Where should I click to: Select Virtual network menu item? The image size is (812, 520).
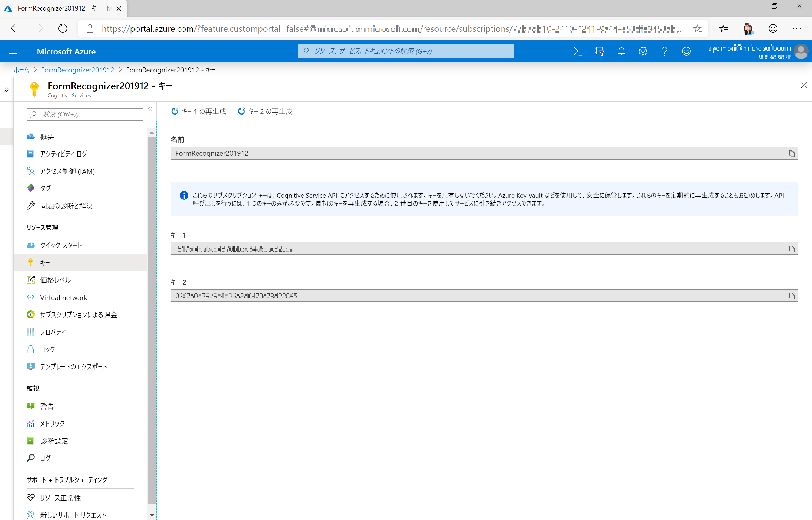click(x=63, y=297)
